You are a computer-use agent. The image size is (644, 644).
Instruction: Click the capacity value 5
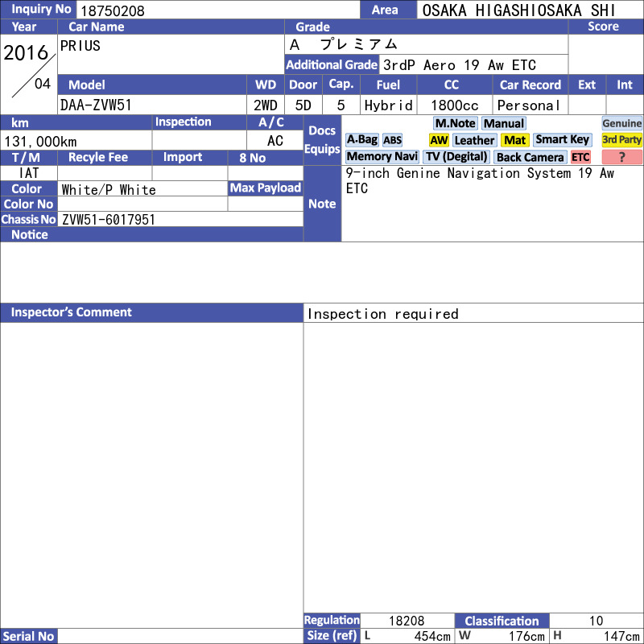(341, 105)
